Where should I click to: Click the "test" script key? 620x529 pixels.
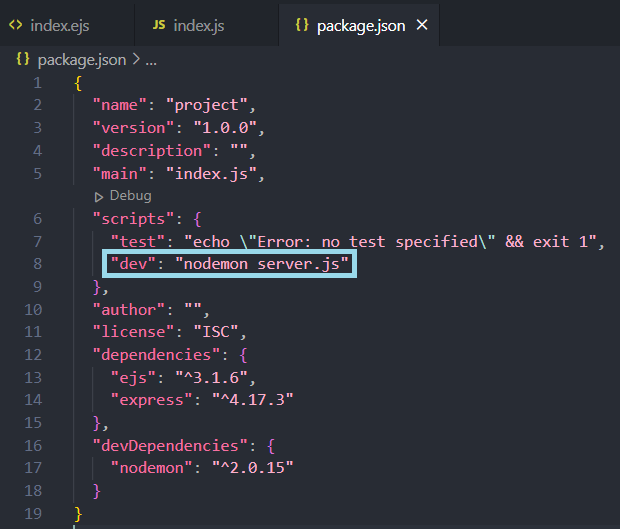coord(138,242)
